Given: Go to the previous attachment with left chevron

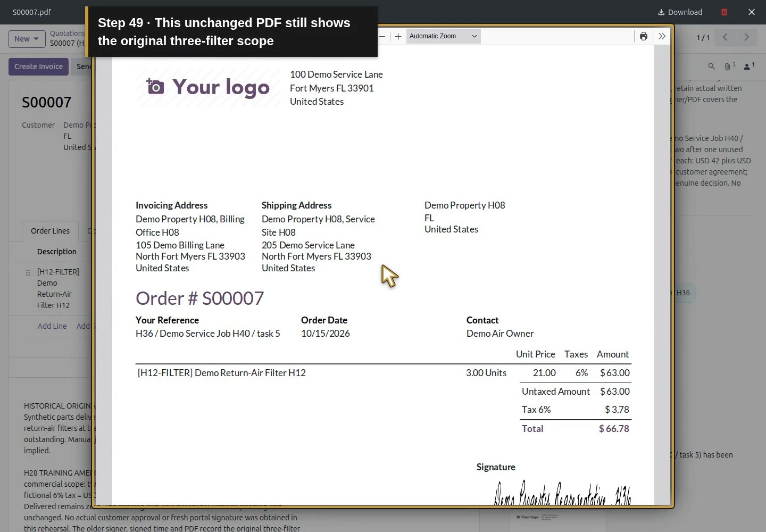Looking at the screenshot, I should tap(725, 37).
